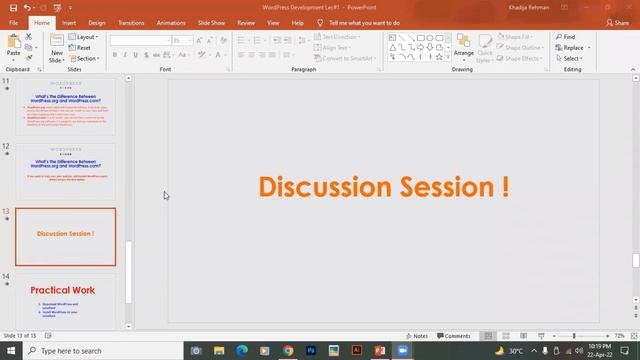
Task: Open Shape Fill color options
Action: point(515,37)
